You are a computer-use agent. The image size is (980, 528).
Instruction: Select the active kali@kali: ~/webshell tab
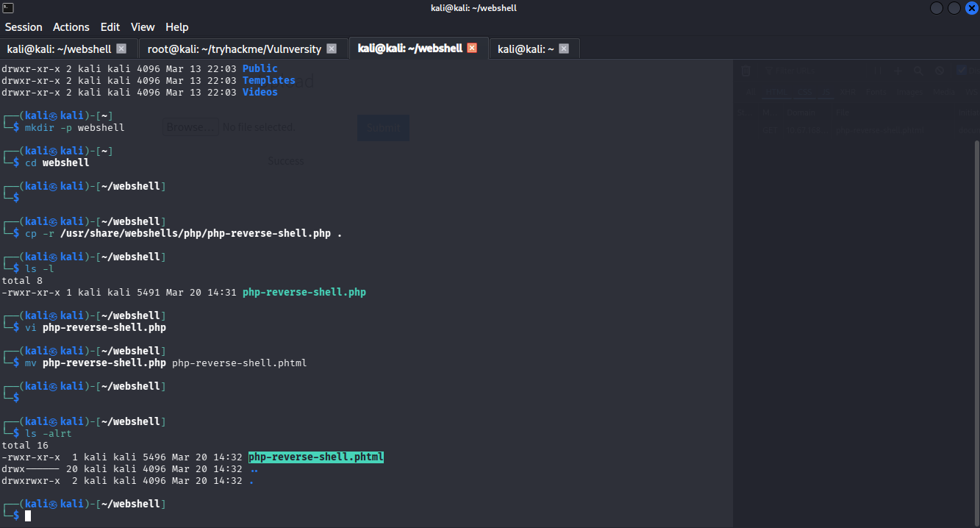(410, 48)
